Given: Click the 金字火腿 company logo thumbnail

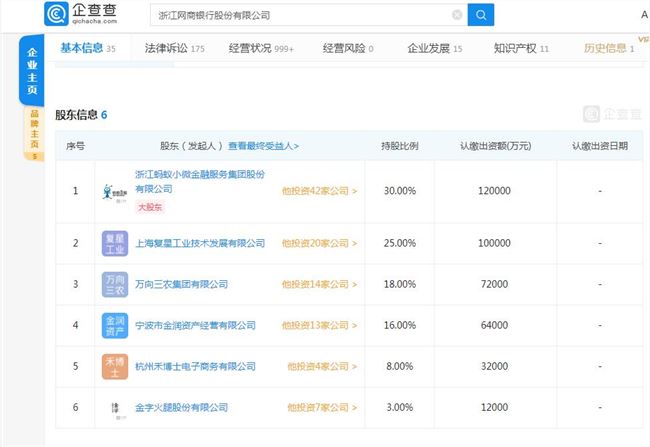Looking at the screenshot, I should coord(115,408).
